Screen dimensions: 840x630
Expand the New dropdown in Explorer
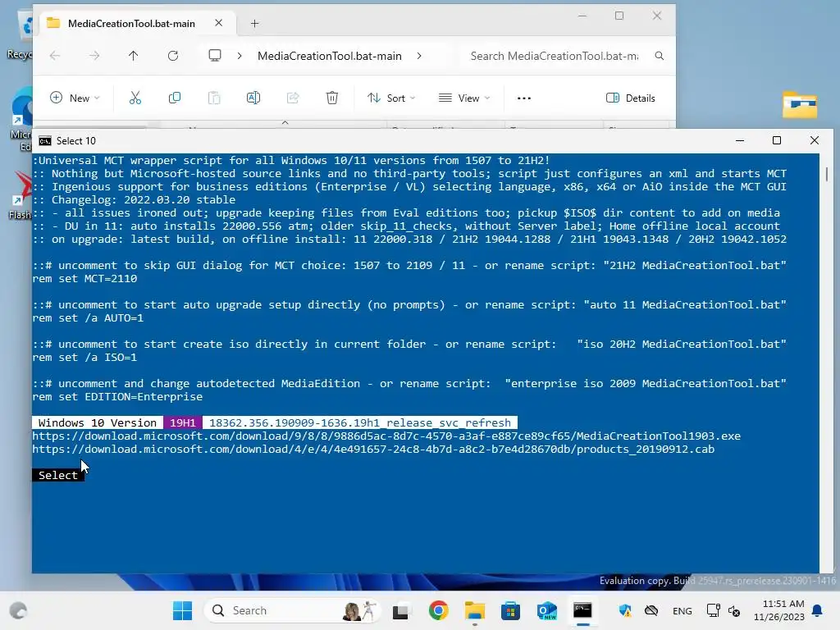point(75,98)
